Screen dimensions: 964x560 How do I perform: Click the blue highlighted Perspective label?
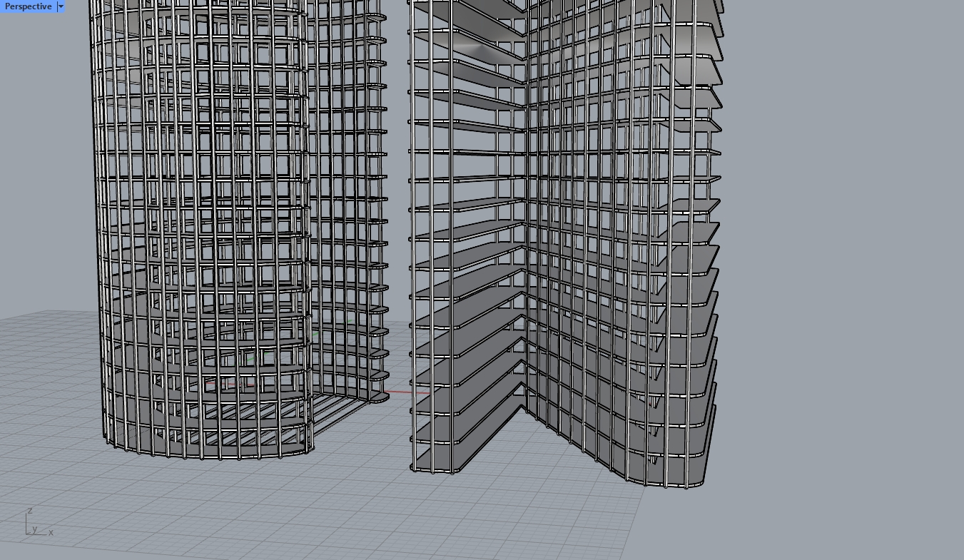click(x=27, y=6)
